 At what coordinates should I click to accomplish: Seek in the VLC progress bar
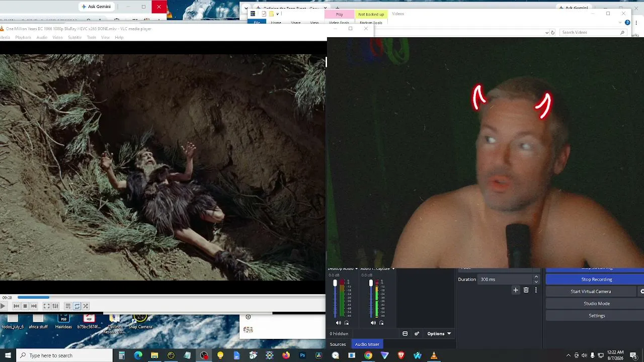171,297
